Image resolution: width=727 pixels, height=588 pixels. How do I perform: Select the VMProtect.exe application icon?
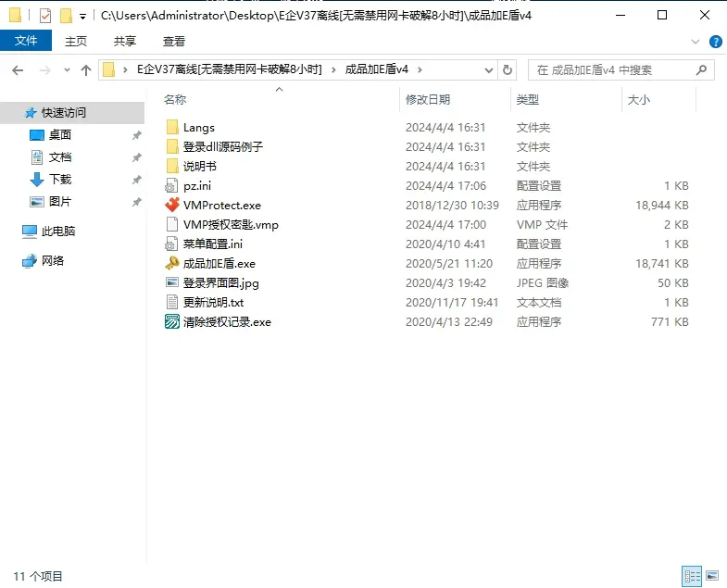172,205
